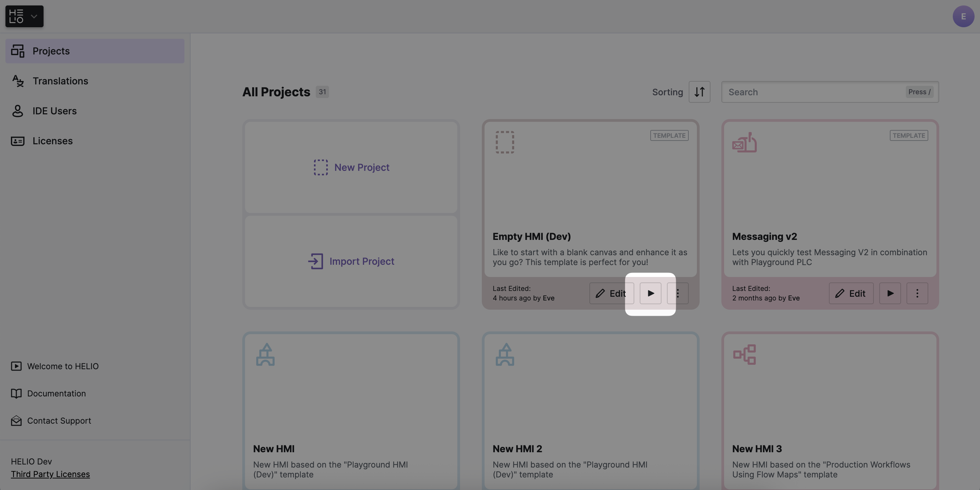Click the user avatar E

(x=963, y=16)
